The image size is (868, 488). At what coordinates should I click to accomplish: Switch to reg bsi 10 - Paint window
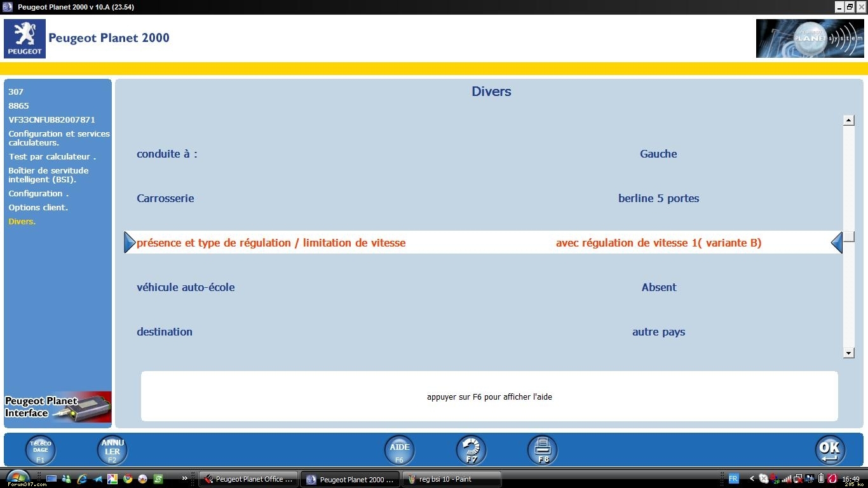pos(452,479)
